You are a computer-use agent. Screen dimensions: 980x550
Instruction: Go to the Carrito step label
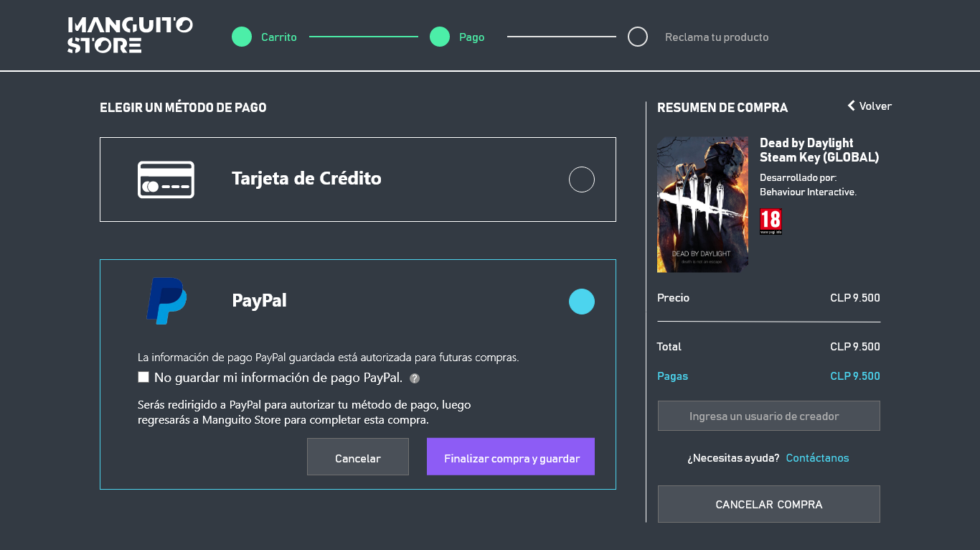click(278, 37)
